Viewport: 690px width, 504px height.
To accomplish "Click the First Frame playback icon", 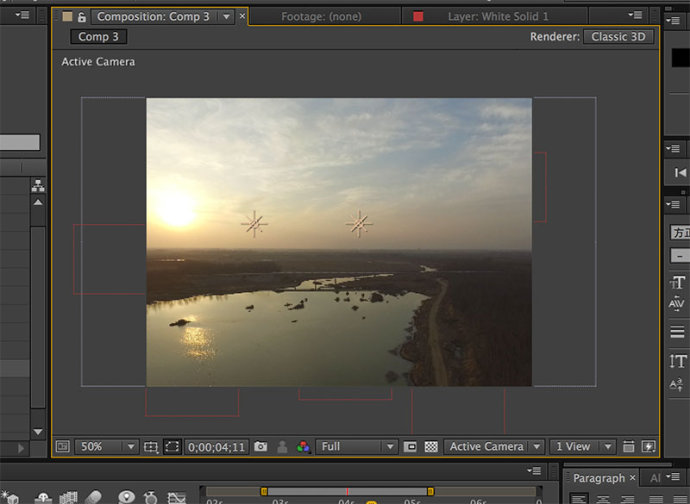I will (x=680, y=173).
